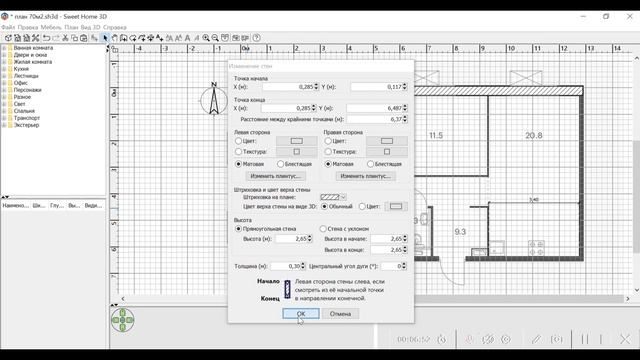Choose the Create dimensions tool
This screenshot has width=640, height=360.
[151, 38]
